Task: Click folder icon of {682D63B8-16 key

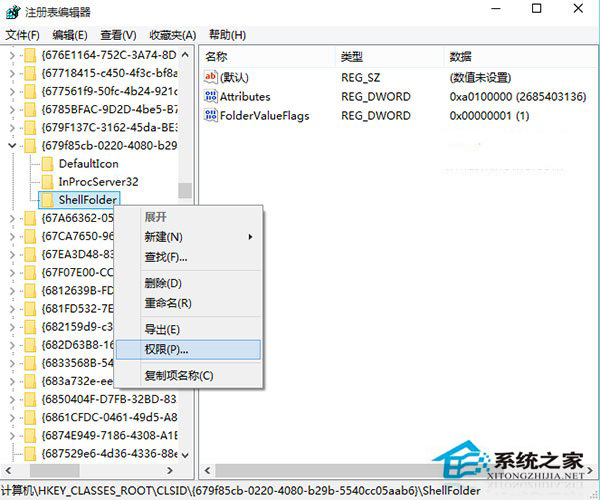Action: 30,345
